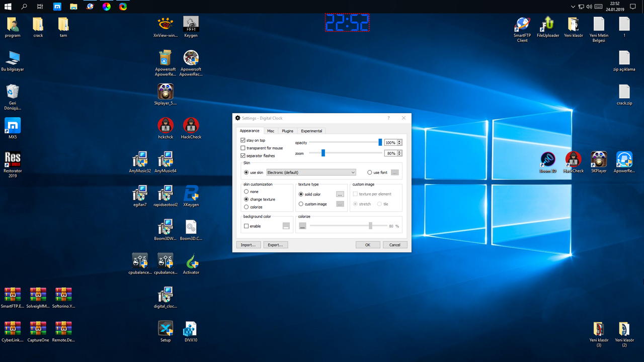The image size is (644, 362).
Task: Enable transparent for mouse option
Action: 243,148
